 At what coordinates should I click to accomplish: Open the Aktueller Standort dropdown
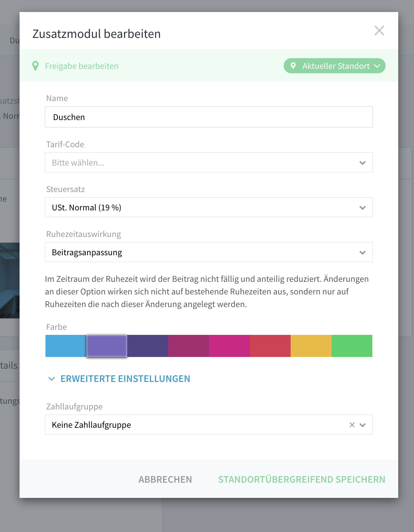pyautogui.click(x=334, y=66)
